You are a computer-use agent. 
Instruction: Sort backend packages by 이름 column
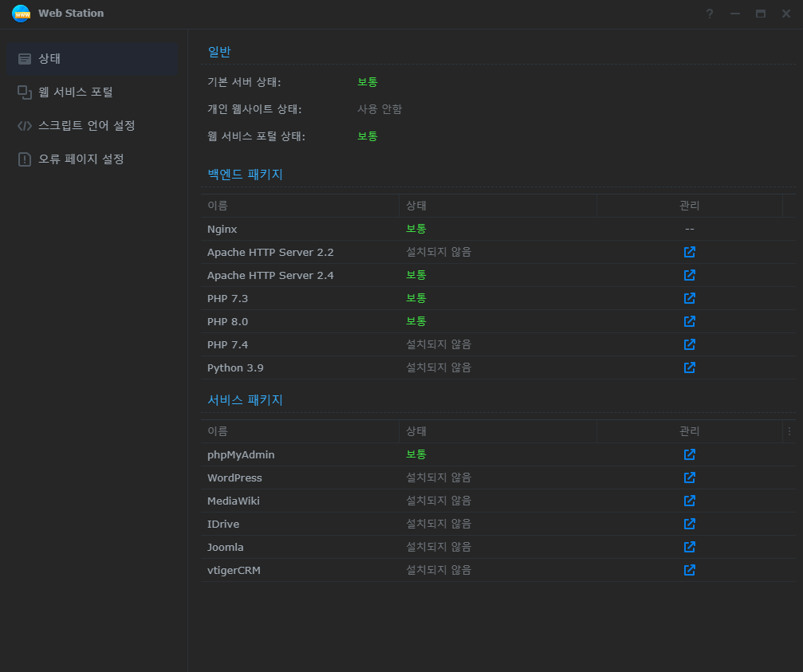coord(300,206)
